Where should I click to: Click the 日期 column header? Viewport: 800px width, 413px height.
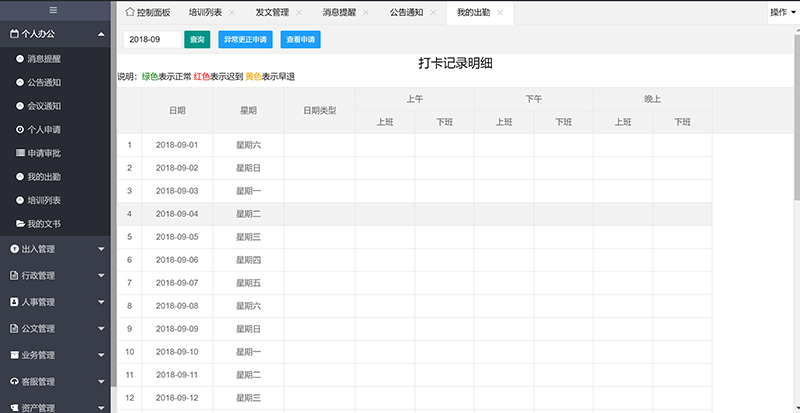(x=177, y=111)
